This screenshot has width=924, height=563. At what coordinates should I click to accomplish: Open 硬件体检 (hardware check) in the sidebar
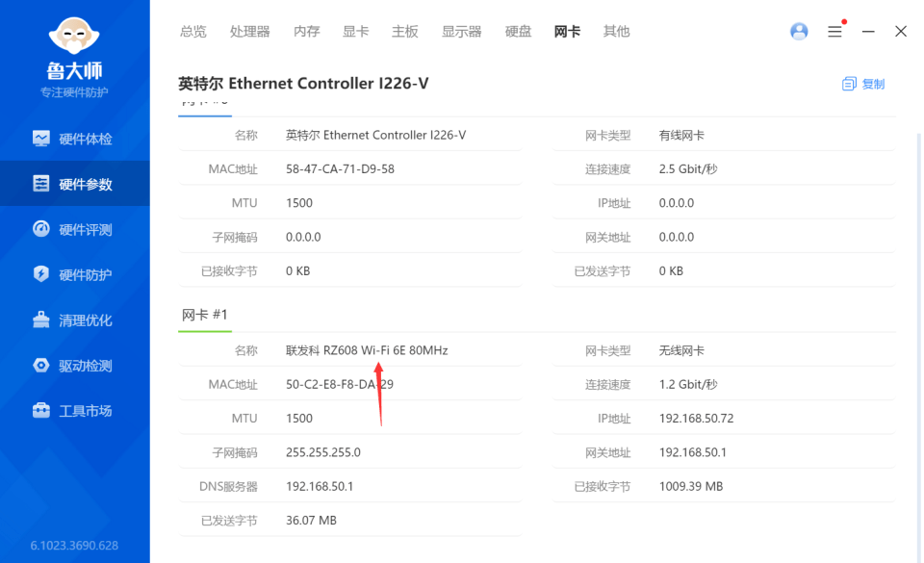click(74, 138)
